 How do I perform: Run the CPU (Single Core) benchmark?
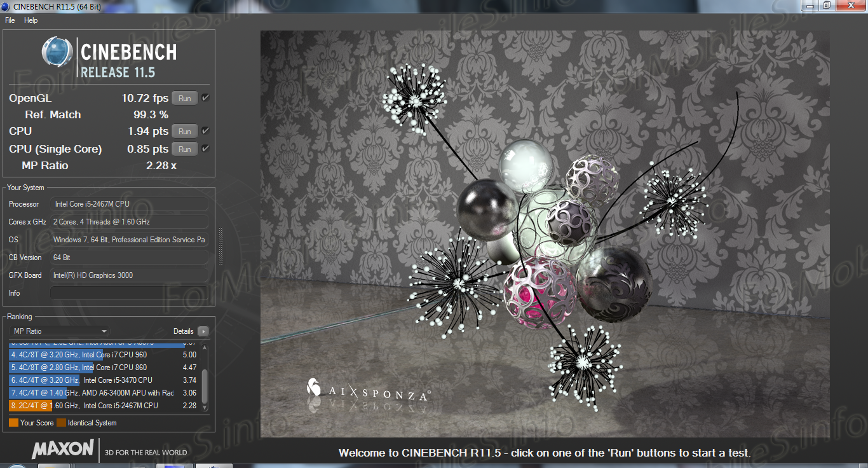tap(184, 149)
